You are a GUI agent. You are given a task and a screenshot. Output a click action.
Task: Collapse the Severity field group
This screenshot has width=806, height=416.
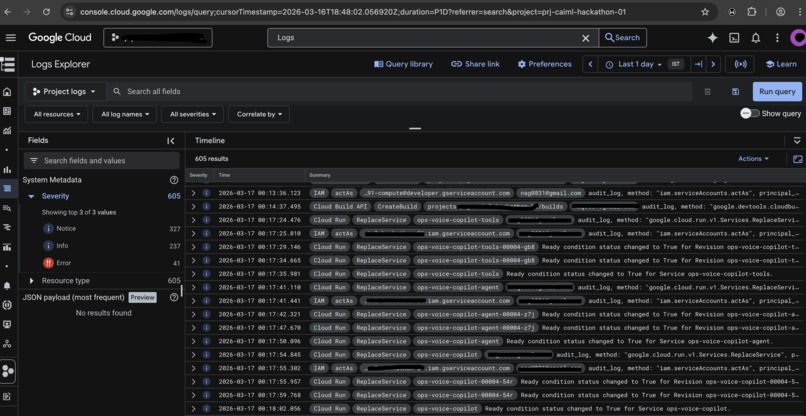(x=31, y=196)
